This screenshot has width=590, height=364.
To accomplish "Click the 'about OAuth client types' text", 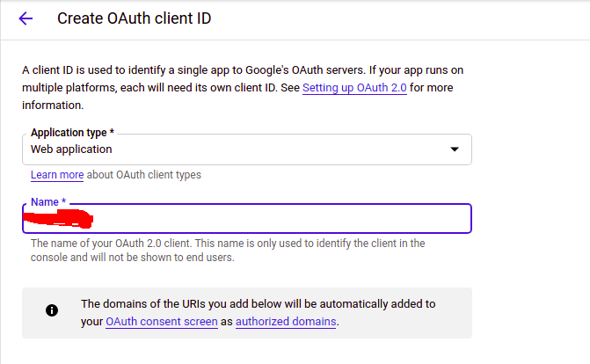I will pyautogui.click(x=144, y=175).
